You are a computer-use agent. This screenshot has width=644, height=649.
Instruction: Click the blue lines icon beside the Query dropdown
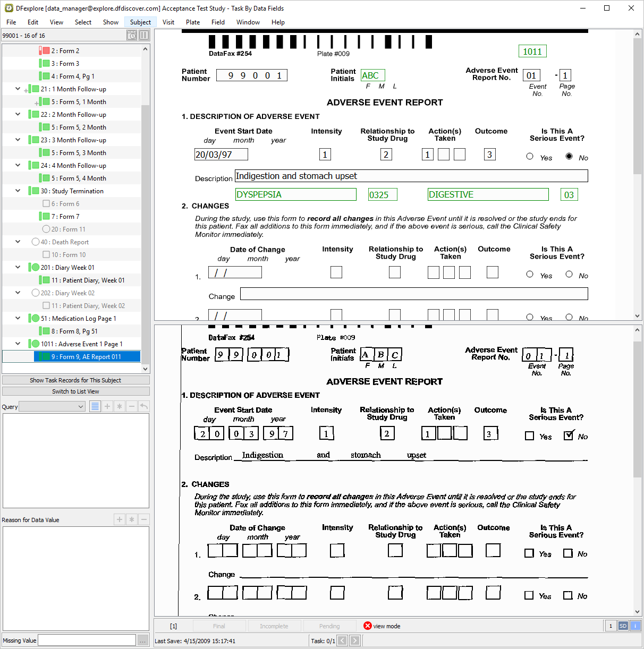click(x=95, y=406)
